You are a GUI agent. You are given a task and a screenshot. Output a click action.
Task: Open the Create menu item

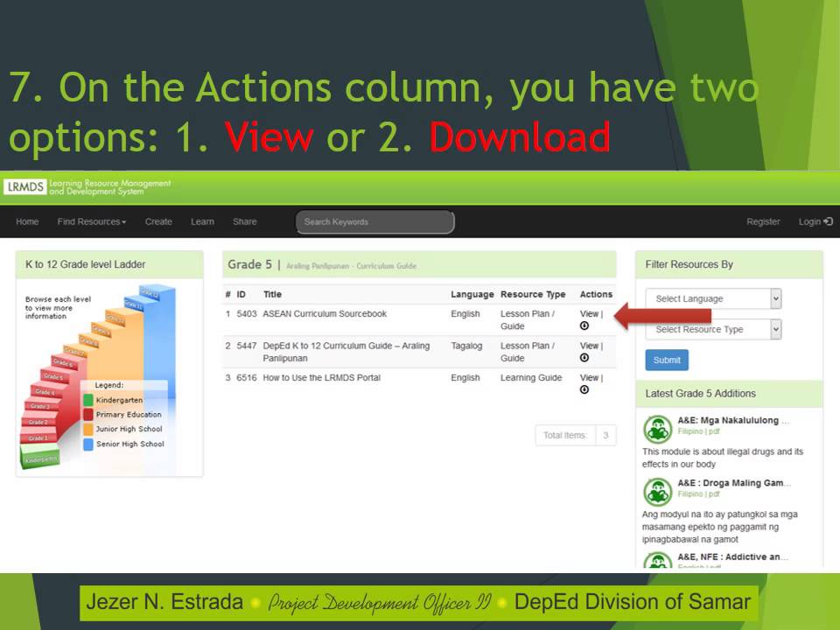pos(158,221)
